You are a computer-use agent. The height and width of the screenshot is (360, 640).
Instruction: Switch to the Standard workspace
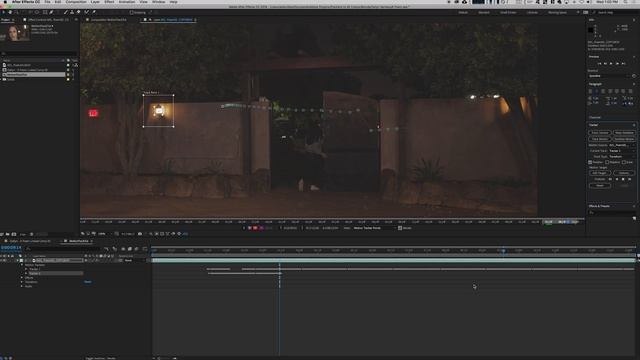click(x=484, y=13)
